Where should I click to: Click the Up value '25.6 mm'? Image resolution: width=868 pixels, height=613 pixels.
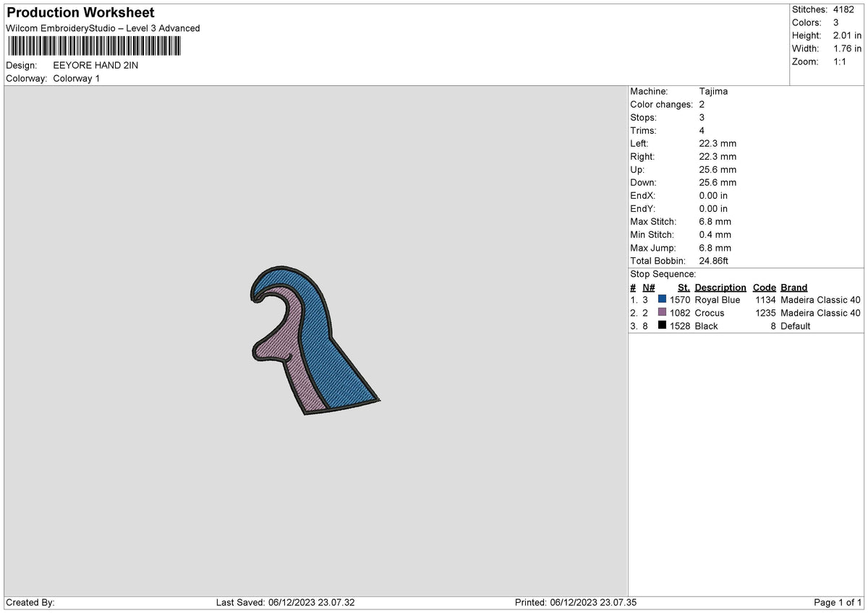point(718,169)
